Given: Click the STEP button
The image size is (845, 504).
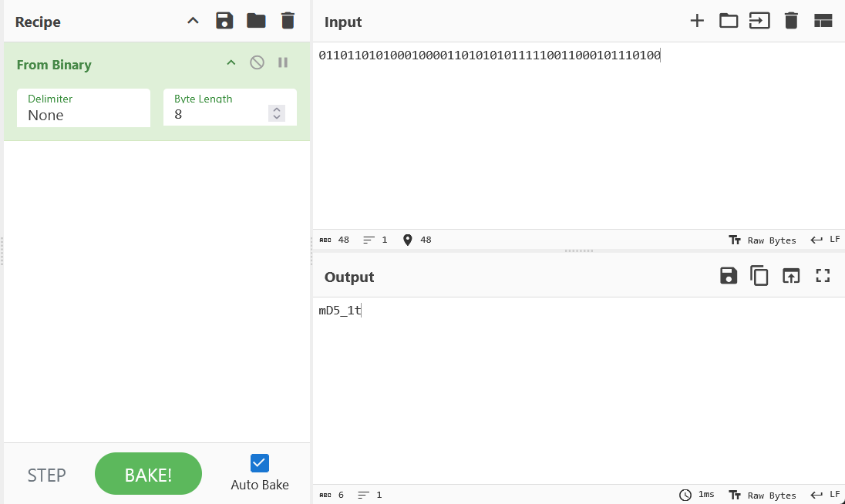Looking at the screenshot, I should point(47,475).
